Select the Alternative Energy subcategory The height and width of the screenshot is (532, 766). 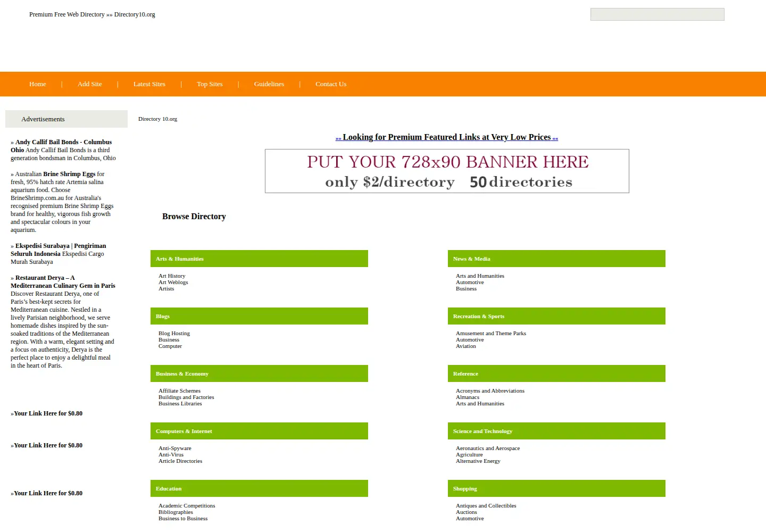tap(478, 461)
